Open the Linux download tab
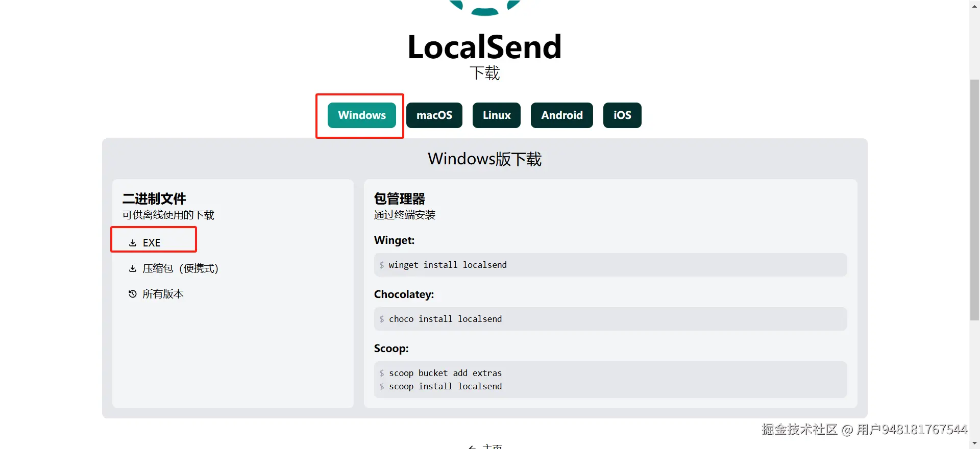 (x=497, y=115)
